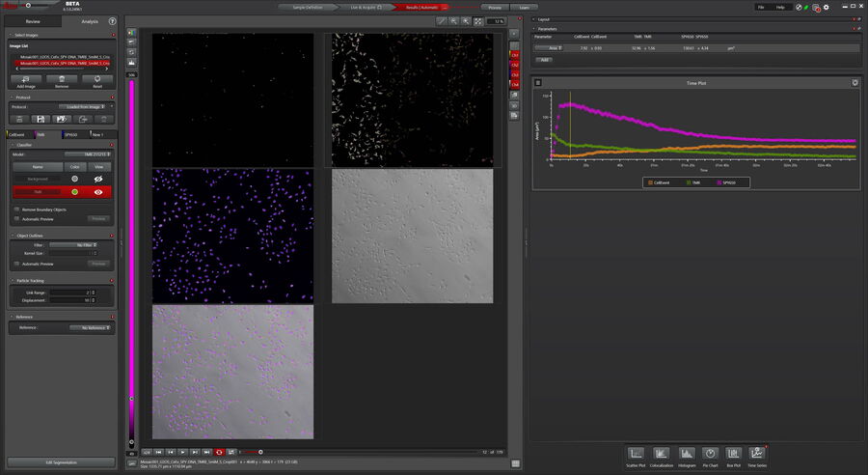Click Preview button in Object Outlines
The image size is (868, 475).
(x=98, y=264)
